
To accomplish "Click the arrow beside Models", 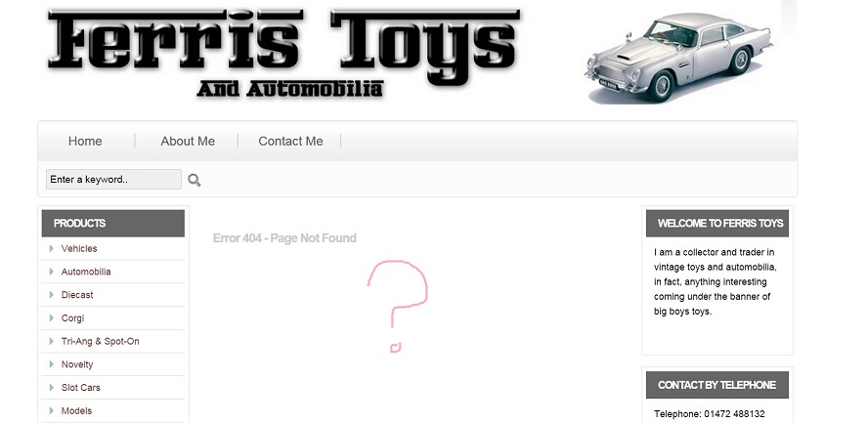I will (52, 411).
